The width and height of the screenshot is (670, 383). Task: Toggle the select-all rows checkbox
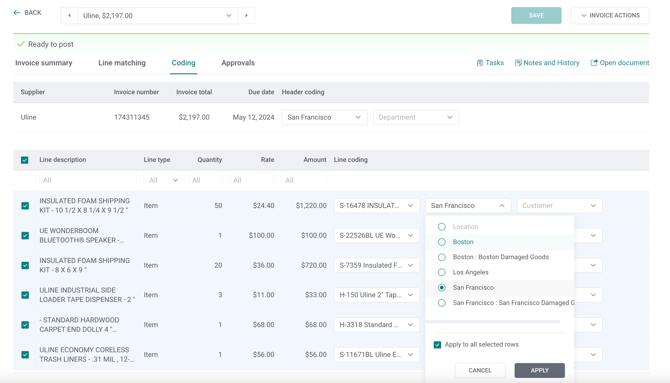pos(25,160)
